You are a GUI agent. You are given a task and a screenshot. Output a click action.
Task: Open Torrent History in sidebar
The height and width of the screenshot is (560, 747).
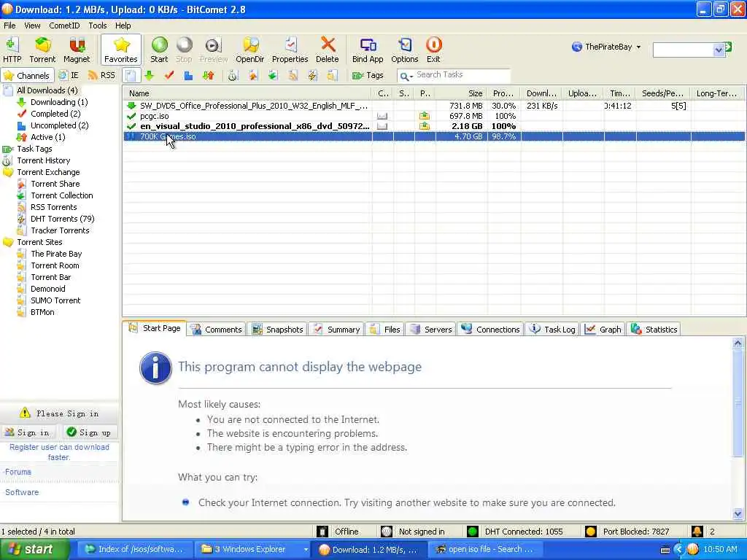click(43, 160)
